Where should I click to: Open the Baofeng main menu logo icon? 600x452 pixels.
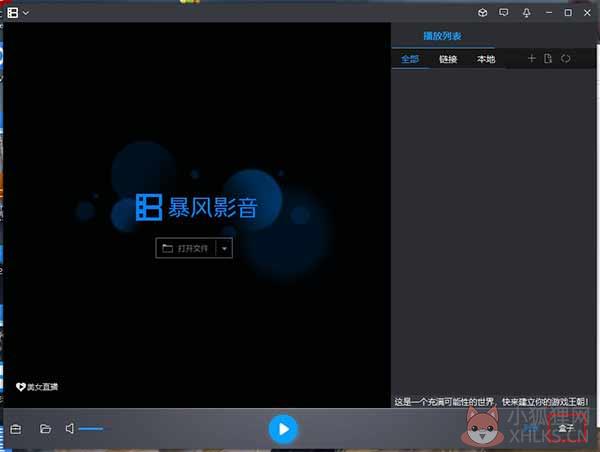click(x=13, y=13)
